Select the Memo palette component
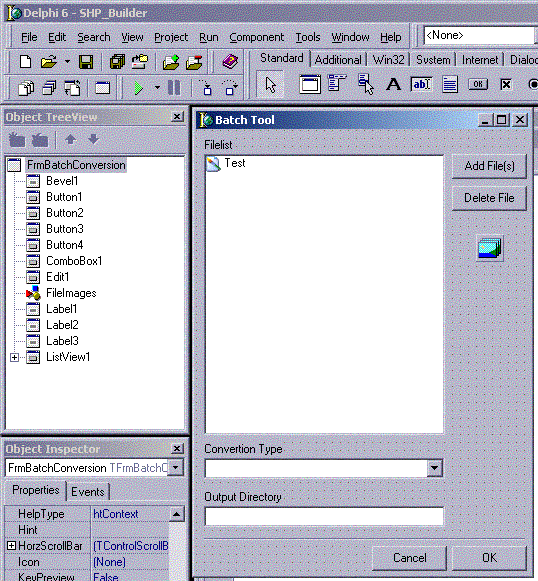The image size is (538, 581). 450,84
